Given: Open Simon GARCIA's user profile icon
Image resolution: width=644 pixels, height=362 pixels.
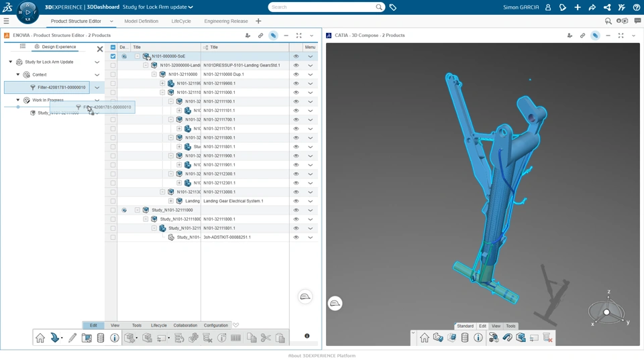Looking at the screenshot, I should (548, 7).
